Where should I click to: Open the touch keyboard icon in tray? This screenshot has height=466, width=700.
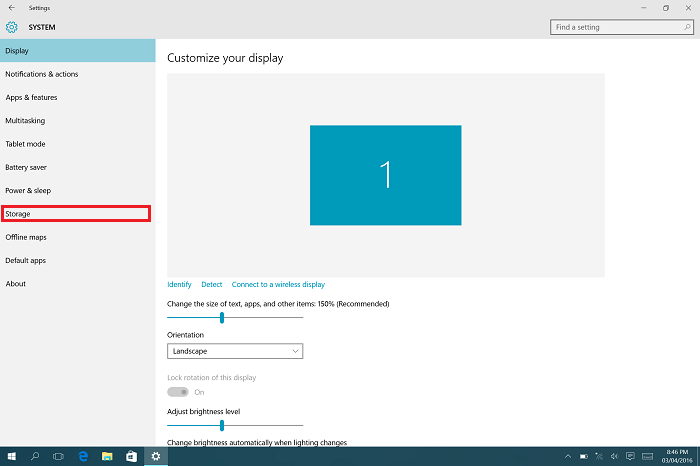(647, 456)
